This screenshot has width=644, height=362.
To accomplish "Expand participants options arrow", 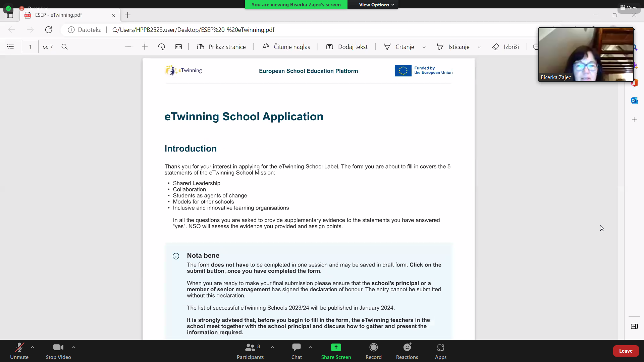I will (272, 347).
